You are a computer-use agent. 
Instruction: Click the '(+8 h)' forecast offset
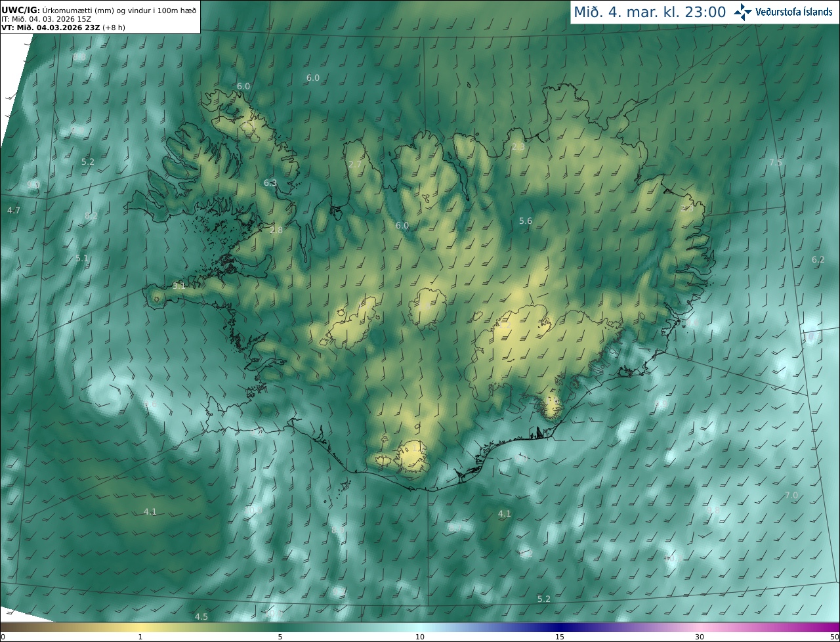click(x=114, y=28)
